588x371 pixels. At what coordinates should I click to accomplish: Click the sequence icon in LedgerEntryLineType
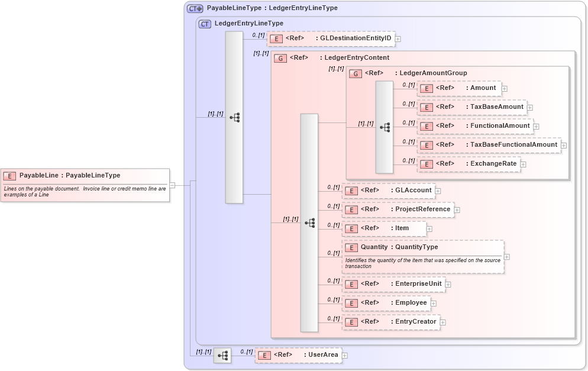point(234,118)
